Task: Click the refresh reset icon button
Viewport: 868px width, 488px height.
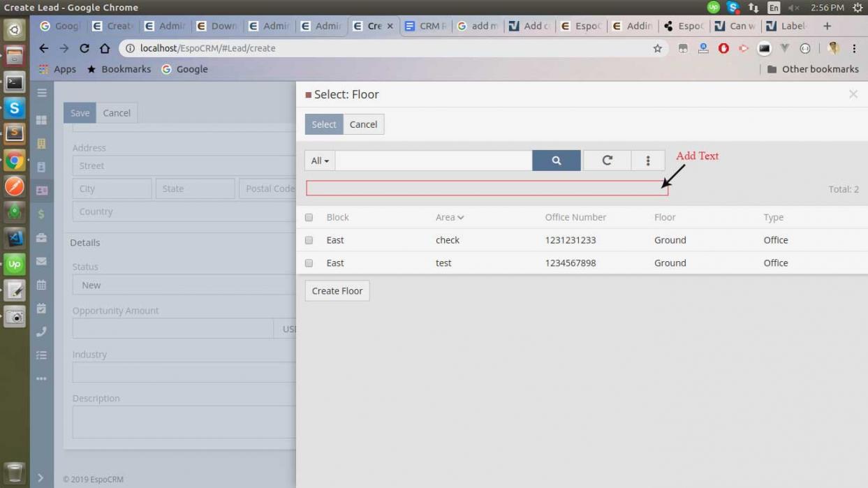Action: click(x=607, y=161)
